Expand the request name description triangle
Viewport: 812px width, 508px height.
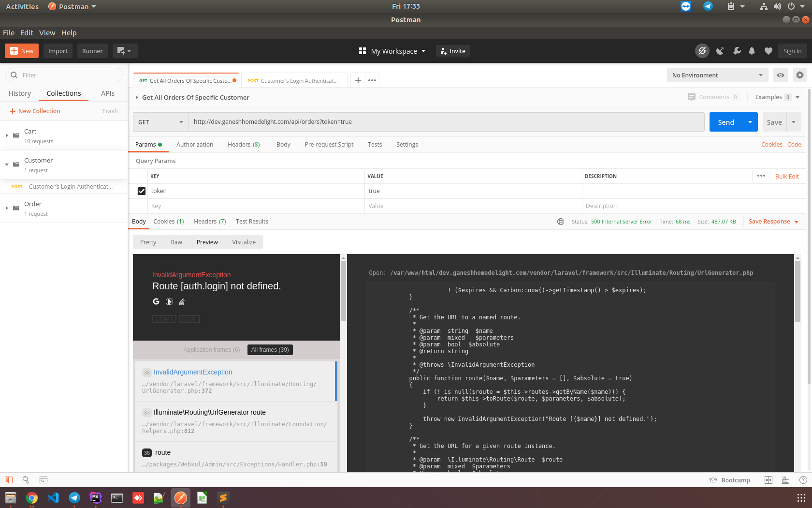tap(137, 97)
